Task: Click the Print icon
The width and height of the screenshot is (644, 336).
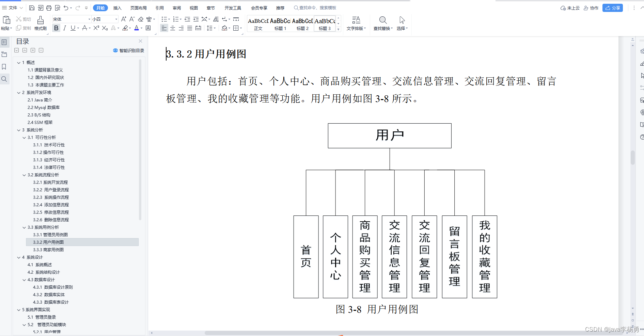Action: (49, 8)
